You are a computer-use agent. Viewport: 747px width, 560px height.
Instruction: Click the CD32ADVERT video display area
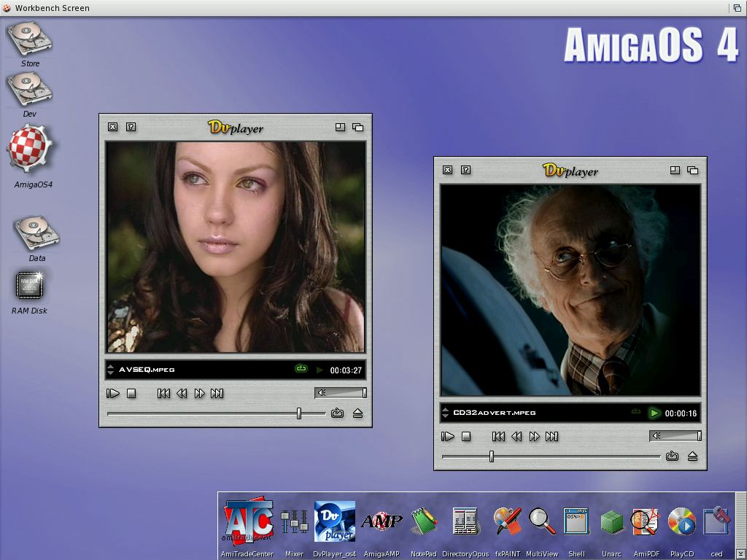(x=570, y=290)
